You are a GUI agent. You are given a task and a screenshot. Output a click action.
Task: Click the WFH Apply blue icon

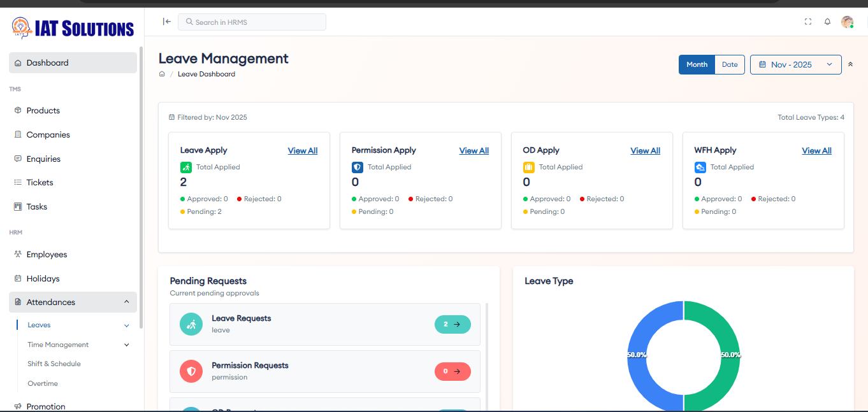click(700, 167)
